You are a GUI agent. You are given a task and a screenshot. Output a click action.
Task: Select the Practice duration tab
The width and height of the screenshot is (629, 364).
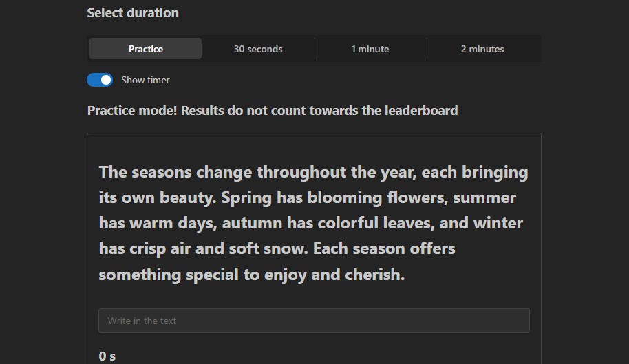click(x=145, y=49)
